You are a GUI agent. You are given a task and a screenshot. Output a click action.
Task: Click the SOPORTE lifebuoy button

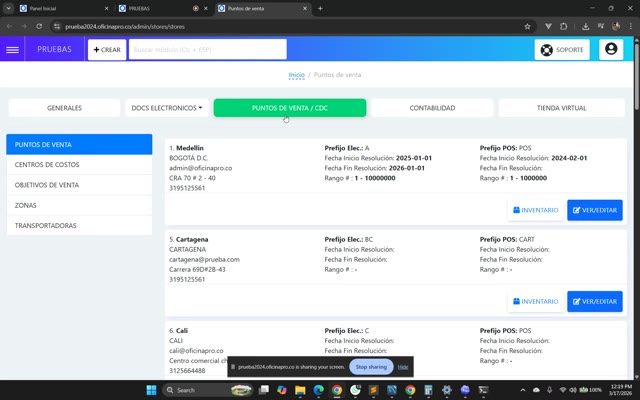[562, 49]
